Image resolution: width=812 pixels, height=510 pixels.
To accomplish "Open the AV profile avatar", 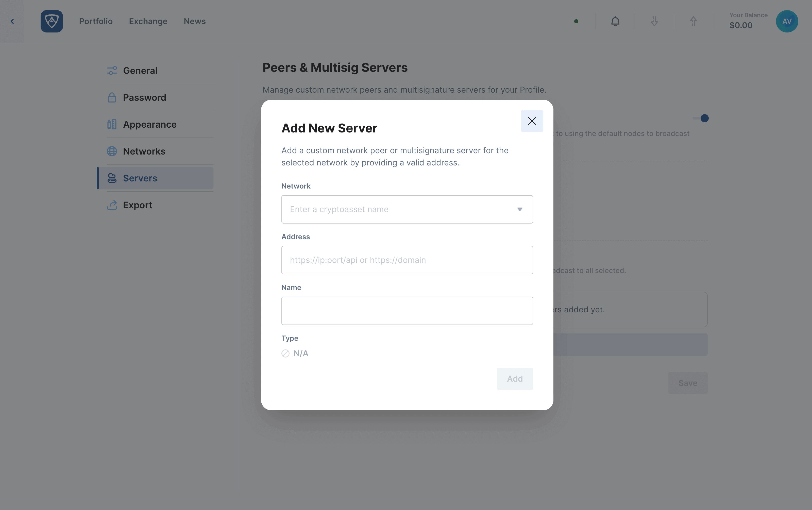I will click(787, 21).
